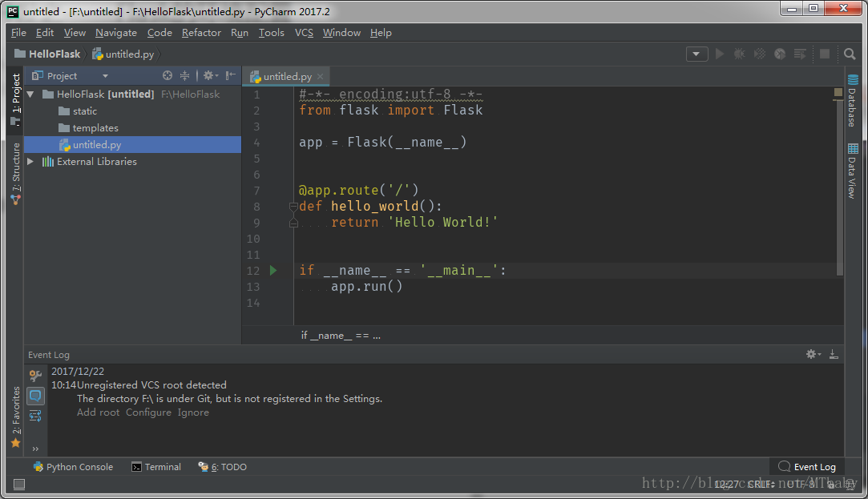
Task: Click the read-only lock status icon
Action: [x=831, y=485]
